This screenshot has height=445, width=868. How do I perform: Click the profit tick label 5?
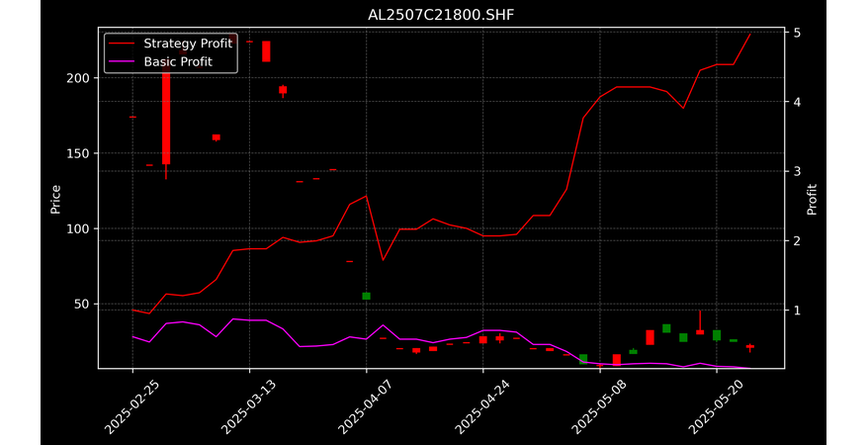click(797, 33)
